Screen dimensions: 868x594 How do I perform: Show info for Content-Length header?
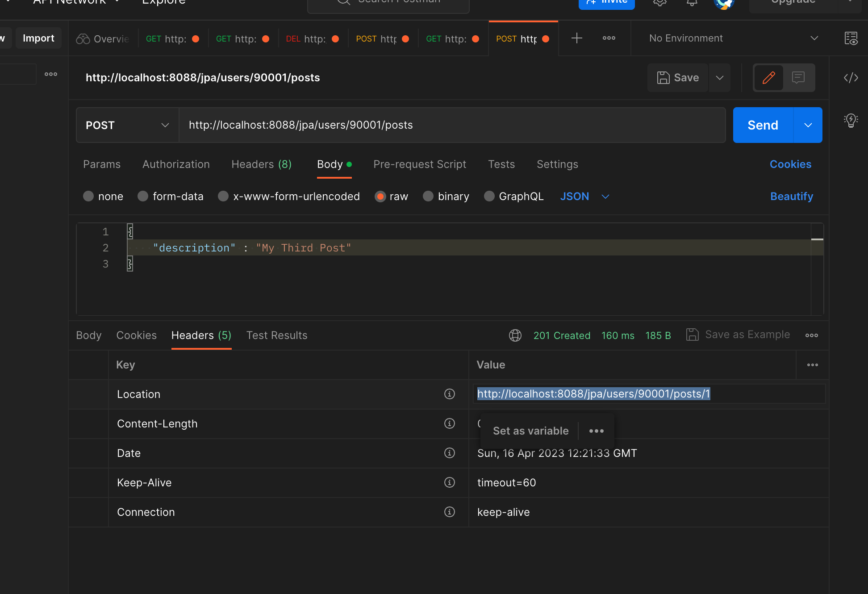450,423
